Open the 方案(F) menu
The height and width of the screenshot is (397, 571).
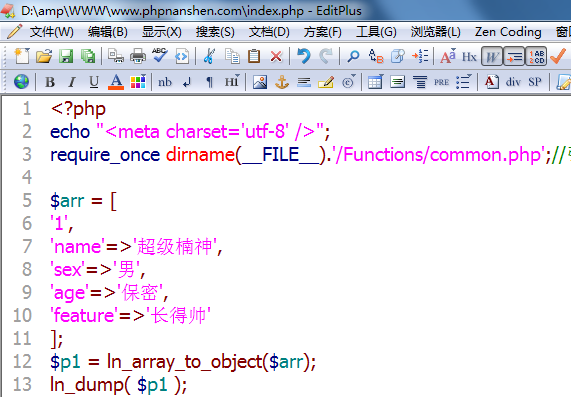coord(323,32)
